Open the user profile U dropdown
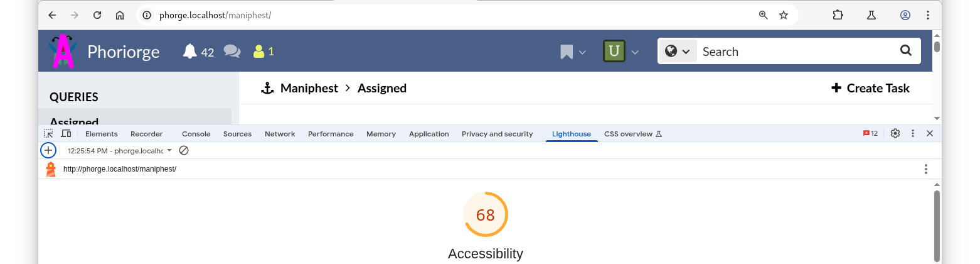The image size is (980, 264). [x=621, y=52]
